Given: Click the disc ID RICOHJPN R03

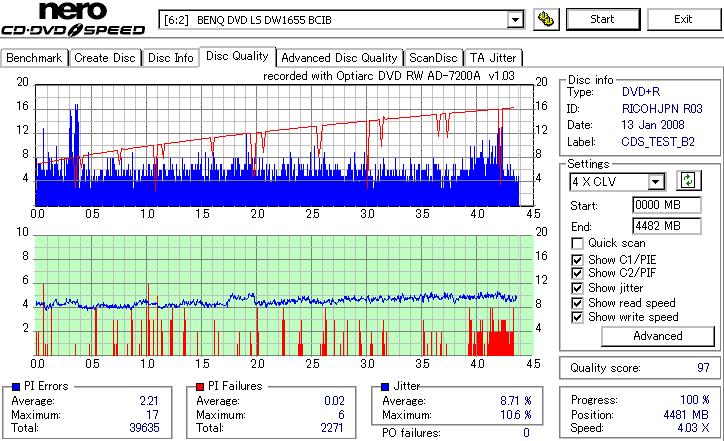Looking at the screenshot, I should tap(662, 109).
